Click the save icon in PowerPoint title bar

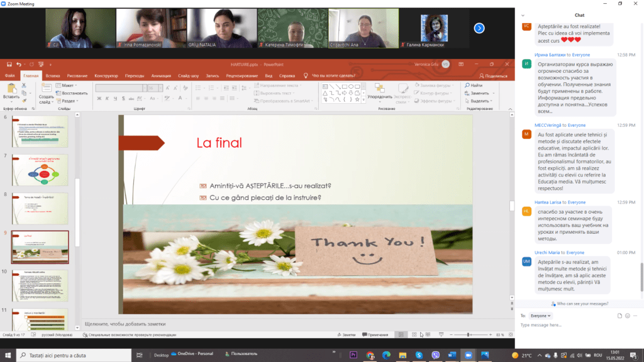tap(8, 64)
